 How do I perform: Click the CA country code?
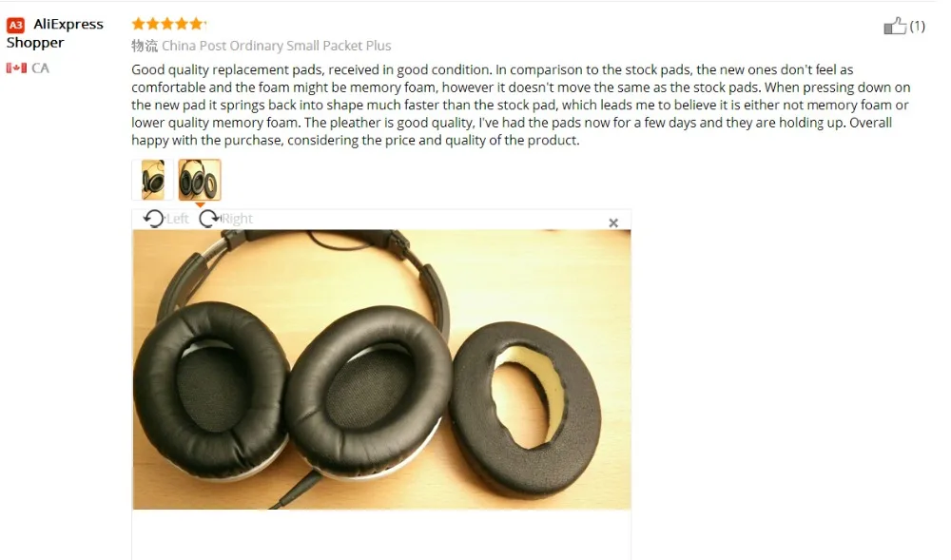click(40, 68)
